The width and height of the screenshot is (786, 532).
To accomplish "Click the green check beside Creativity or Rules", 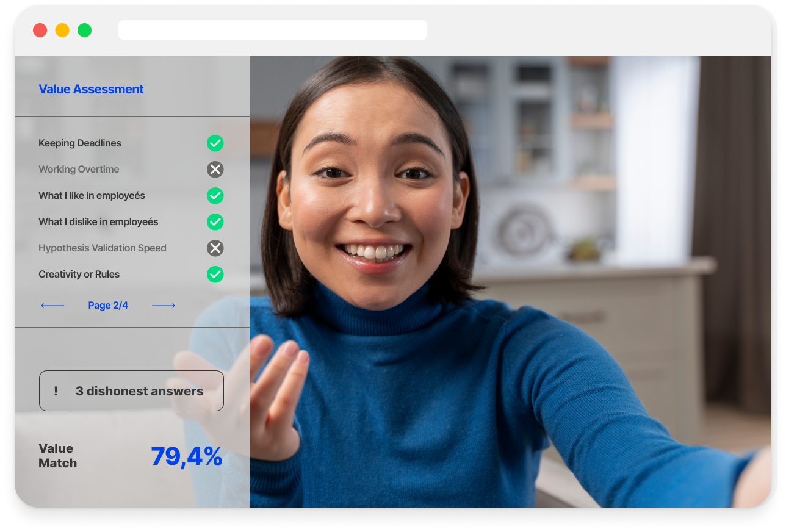I will click(x=215, y=275).
